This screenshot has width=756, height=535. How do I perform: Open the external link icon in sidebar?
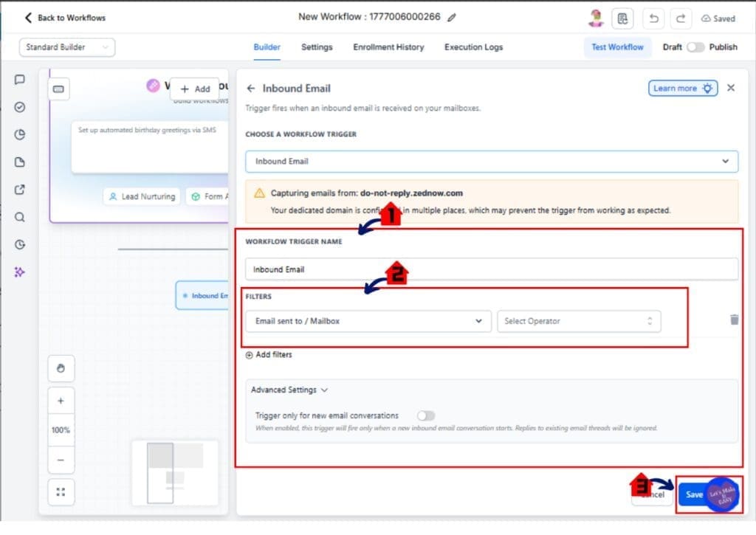21,190
